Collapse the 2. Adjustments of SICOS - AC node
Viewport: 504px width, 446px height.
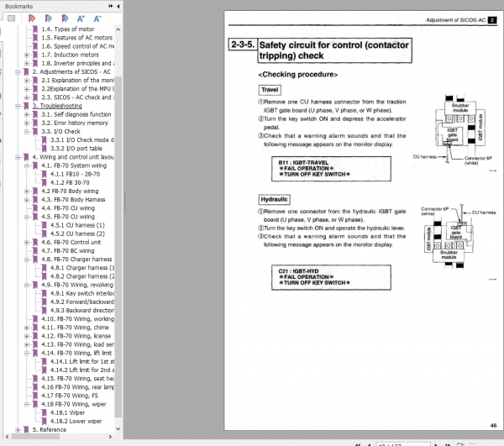pos(18,72)
